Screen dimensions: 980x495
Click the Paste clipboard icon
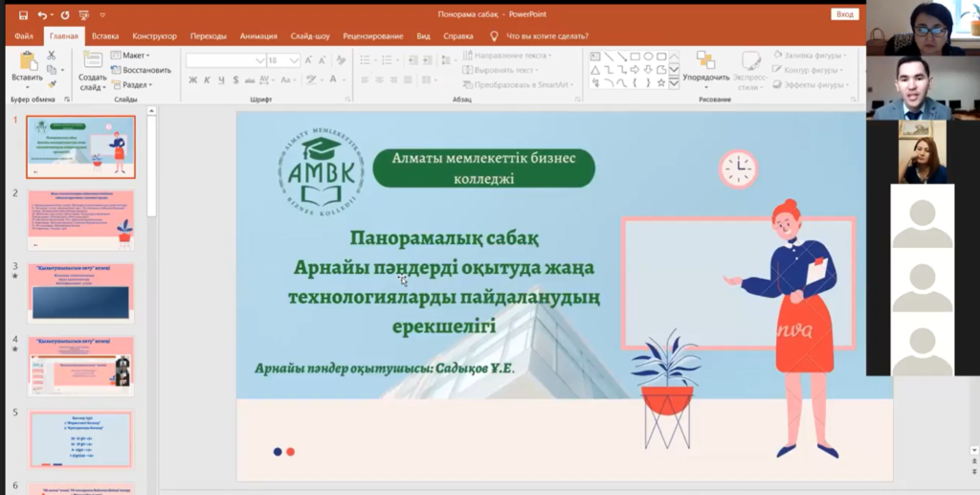pos(27,62)
